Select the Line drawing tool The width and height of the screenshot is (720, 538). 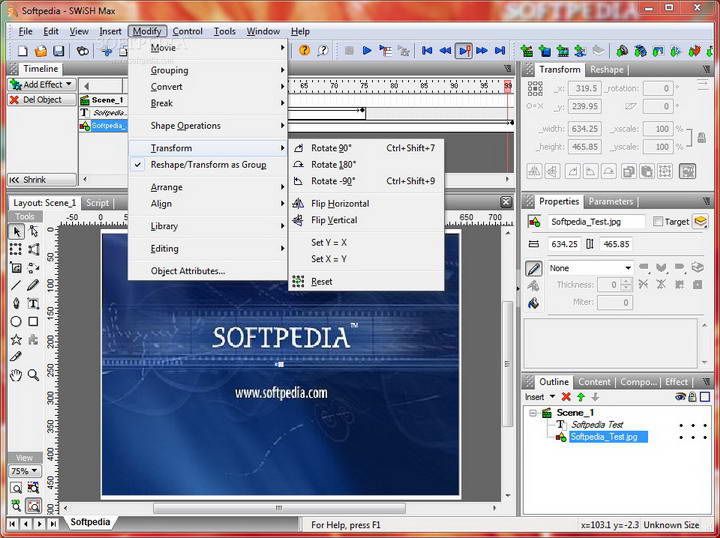coord(16,286)
